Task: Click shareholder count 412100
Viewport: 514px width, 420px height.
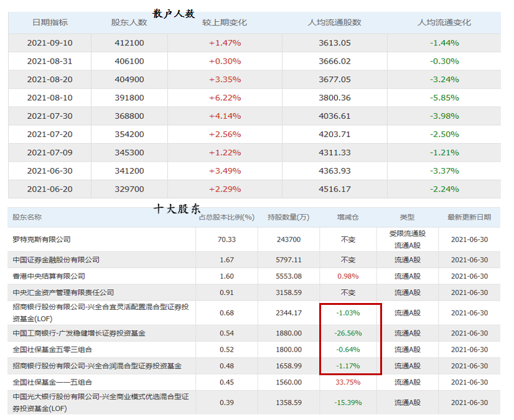Action: [x=129, y=43]
